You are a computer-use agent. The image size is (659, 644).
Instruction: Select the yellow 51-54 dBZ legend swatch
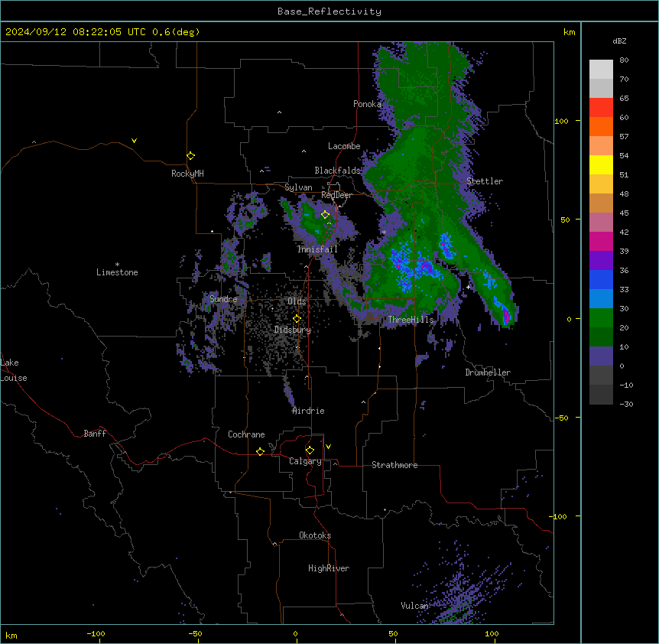601,164
